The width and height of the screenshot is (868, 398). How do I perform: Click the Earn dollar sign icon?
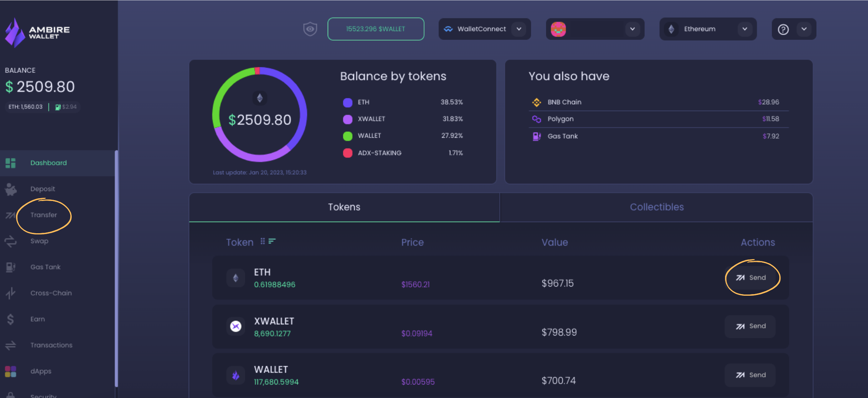pos(10,319)
